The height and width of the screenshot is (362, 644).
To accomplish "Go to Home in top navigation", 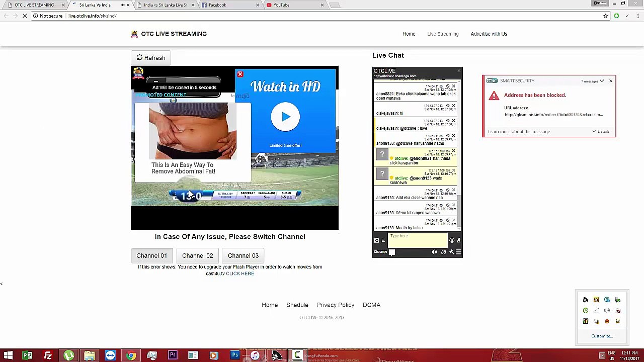I will pyautogui.click(x=409, y=34).
